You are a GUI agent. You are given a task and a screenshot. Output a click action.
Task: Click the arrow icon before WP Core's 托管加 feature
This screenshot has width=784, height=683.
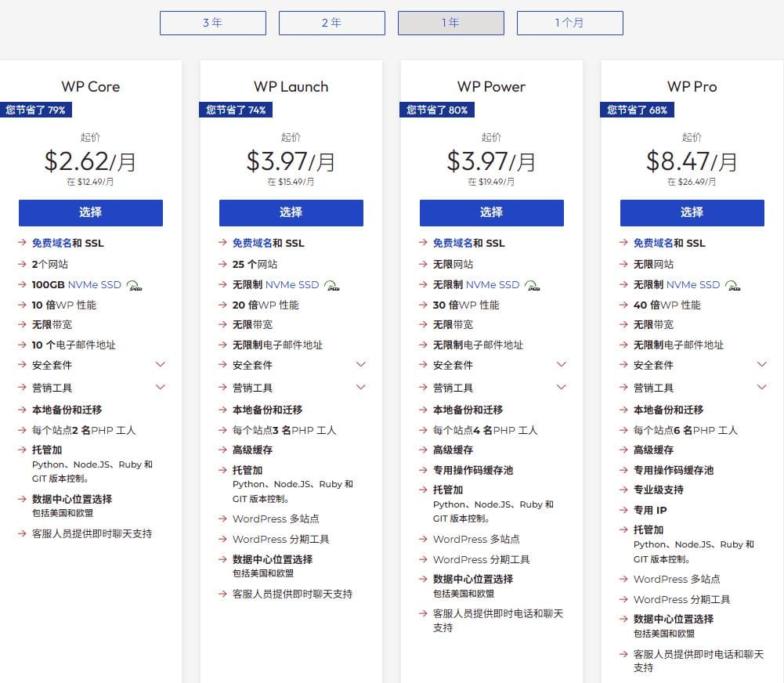[21, 450]
